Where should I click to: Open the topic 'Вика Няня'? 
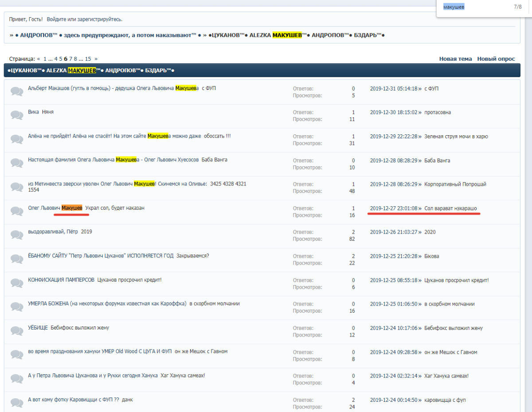pyautogui.click(x=41, y=112)
